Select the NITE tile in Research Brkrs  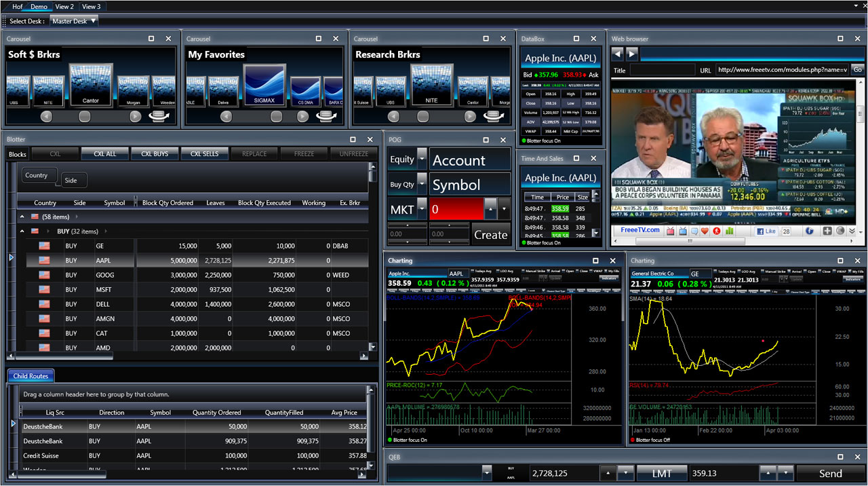431,84
